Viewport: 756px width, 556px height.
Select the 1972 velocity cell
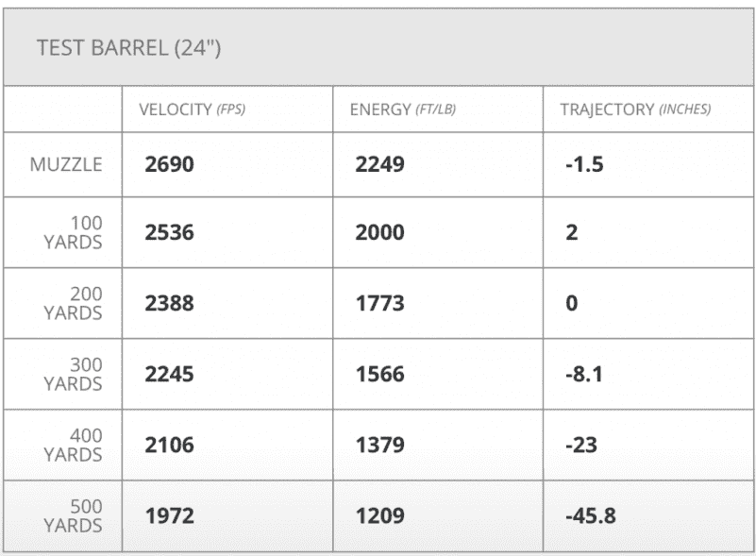(x=169, y=516)
